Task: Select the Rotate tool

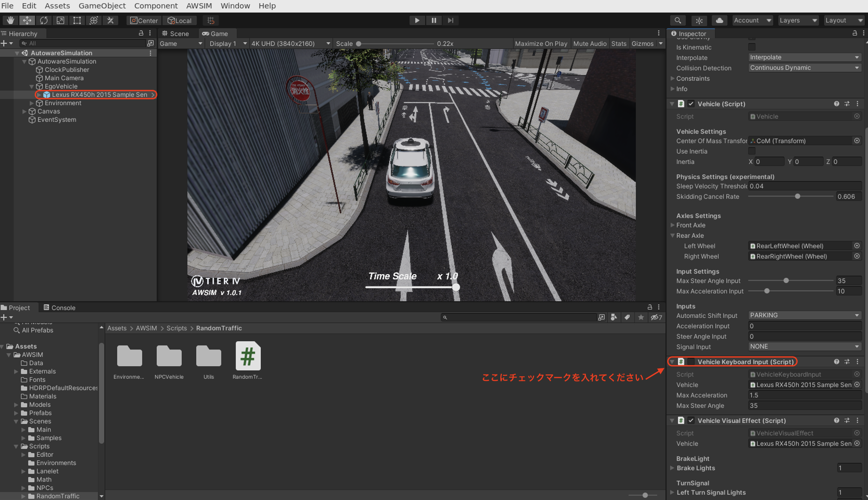Action: tap(44, 20)
